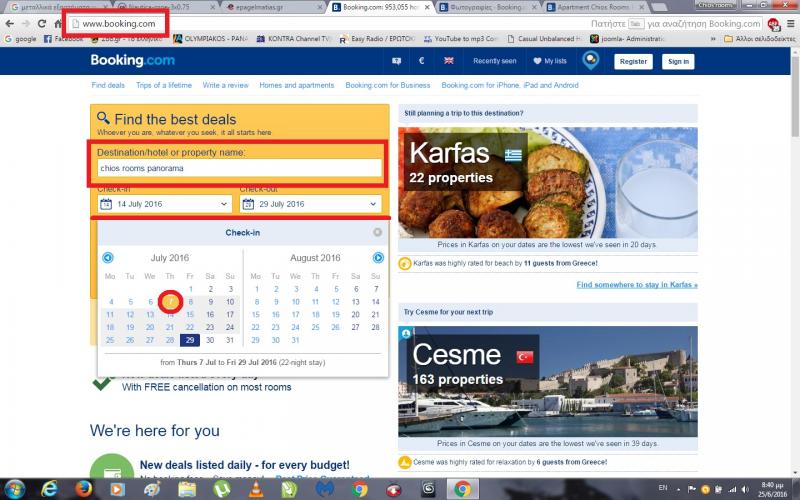Open the Karfas destination photo

pyautogui.click(x=548, y=183)
